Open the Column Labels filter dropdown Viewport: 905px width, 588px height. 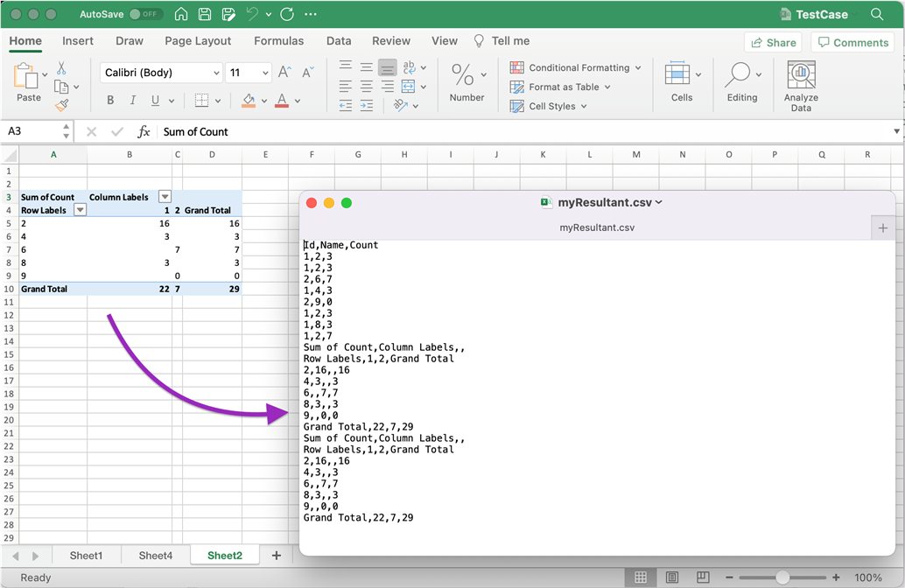(x=165, y=196)
